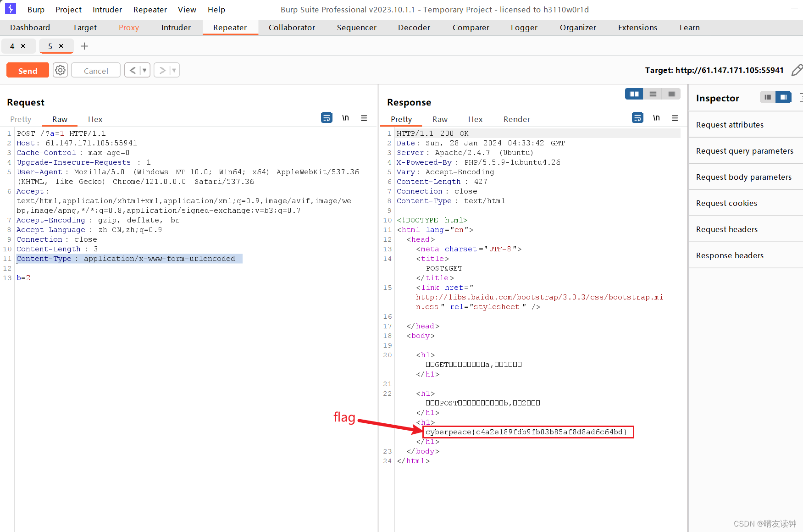Open the Project menu
The height and width of the screenshot is (532, 803).
(x=68, y=10)
